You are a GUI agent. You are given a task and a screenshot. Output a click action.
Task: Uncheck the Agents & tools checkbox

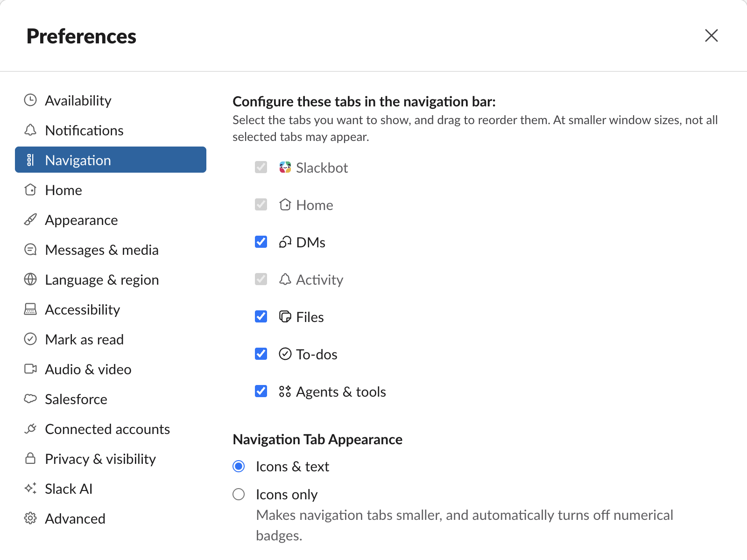pyautogui.click(x=261, y=391)
